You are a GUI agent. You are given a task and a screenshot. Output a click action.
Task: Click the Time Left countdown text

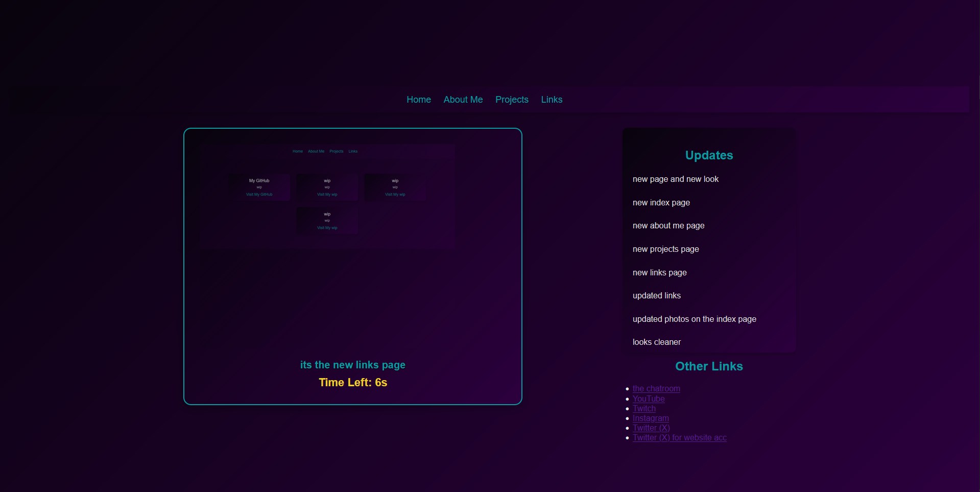(353, 382)
